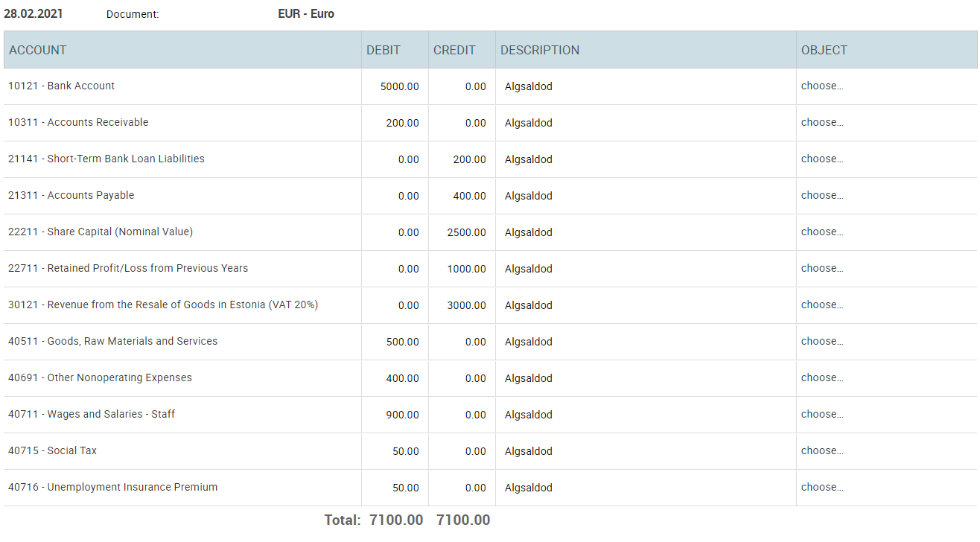The image size is (980, 542).
Task: Select the 10121 - Bank Account entry
Action: tap(62, 86)
